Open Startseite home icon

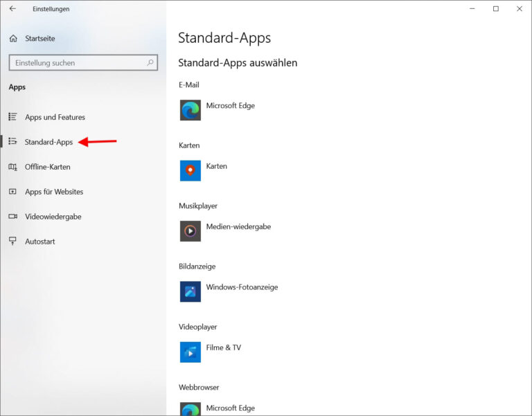click(13, 38)
